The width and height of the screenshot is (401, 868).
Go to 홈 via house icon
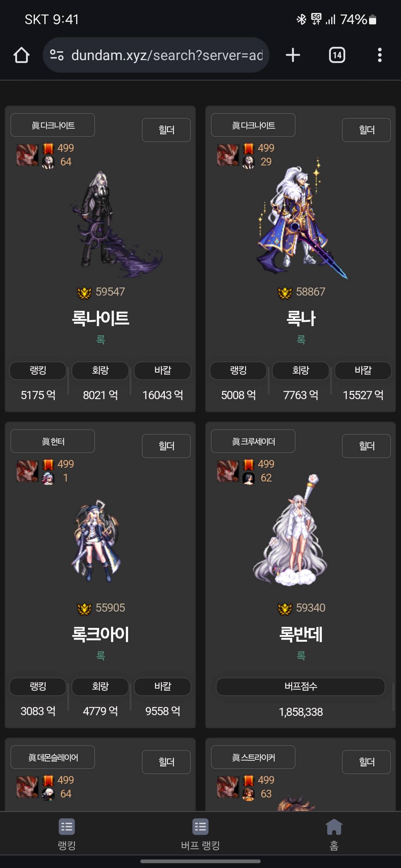tap(334, 827)
